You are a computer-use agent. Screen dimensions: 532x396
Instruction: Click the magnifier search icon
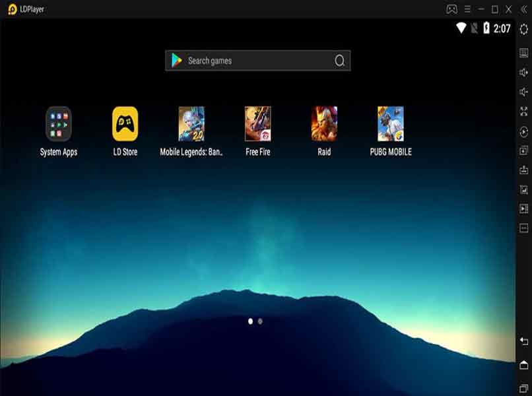pyautogui.click(x=340, y=61)
